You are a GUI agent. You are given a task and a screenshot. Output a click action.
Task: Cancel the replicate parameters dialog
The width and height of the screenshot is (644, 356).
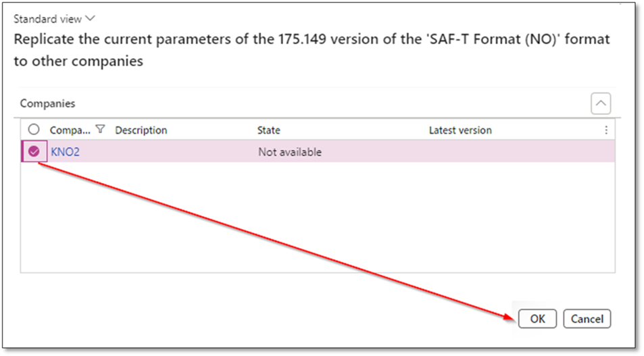click(x=587, y=319)
